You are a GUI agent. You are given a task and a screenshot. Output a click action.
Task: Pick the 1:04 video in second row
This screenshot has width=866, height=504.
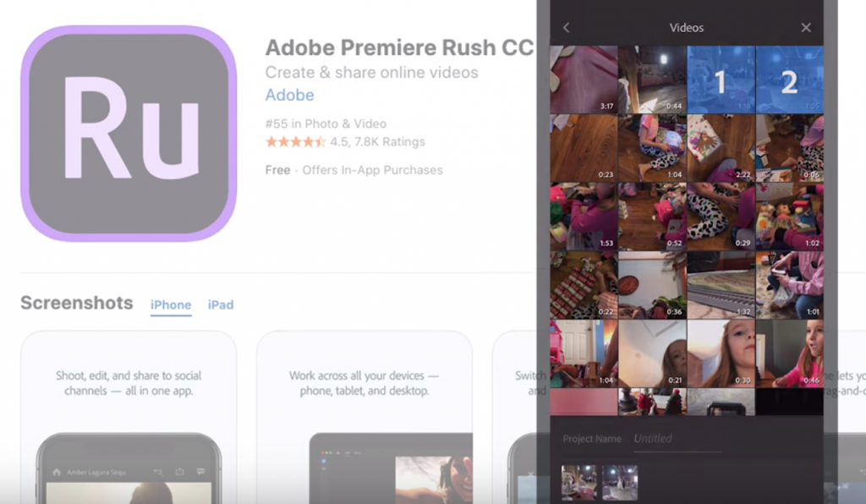tap(652, 148)
